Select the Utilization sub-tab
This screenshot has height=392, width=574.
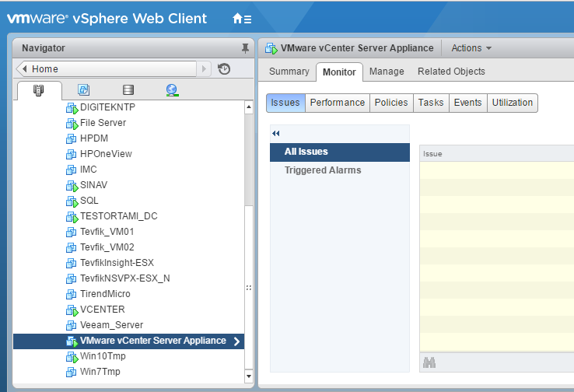512,103
